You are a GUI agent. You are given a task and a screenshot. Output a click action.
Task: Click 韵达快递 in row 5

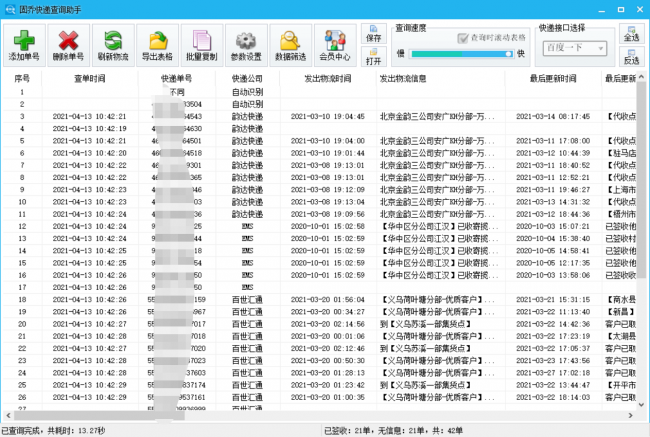(247, 141)
